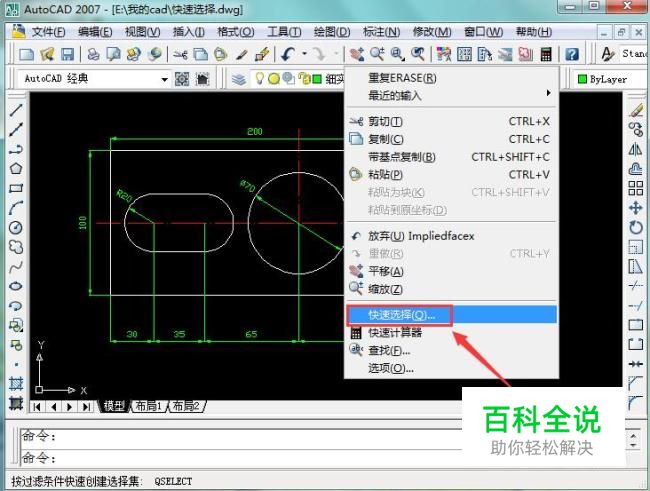This screenshot has height=491, width=650.
Task: Click the QuickCalc calculator toolbar icon
Action: click(x=546, y=54)
